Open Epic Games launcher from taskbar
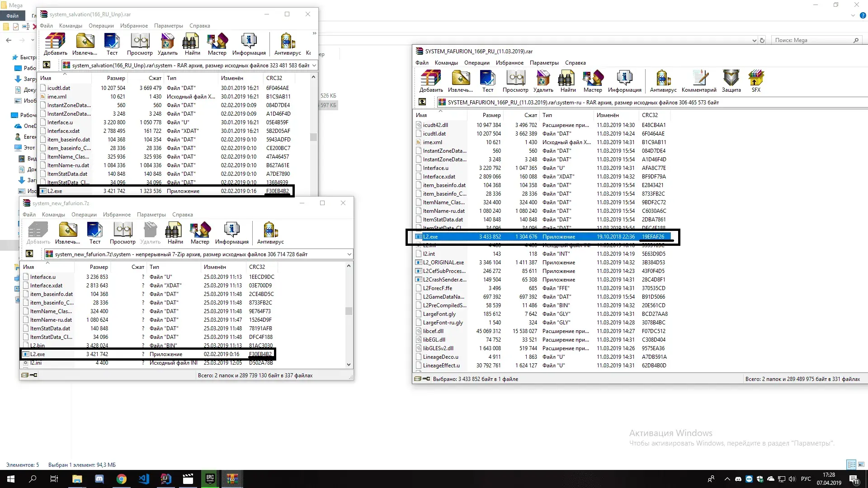 (210, 479)
